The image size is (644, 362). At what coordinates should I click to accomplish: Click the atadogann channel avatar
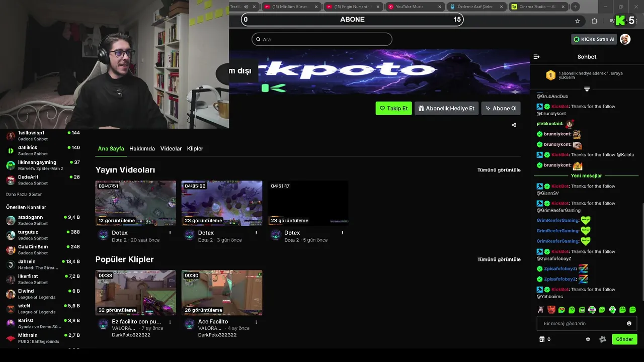tap(11, 220)
